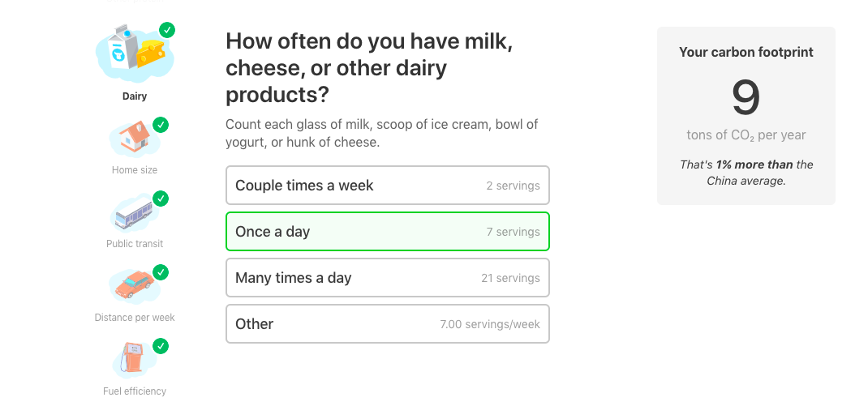The width and height of the screenshot is (868, 406).
Task: Click the 7.00 servings/week value field
Action: point(490,324)
